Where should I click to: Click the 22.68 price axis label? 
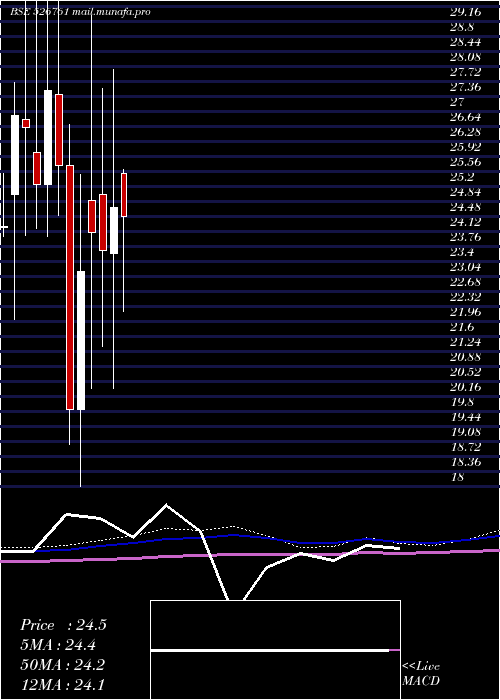[465, 282]
